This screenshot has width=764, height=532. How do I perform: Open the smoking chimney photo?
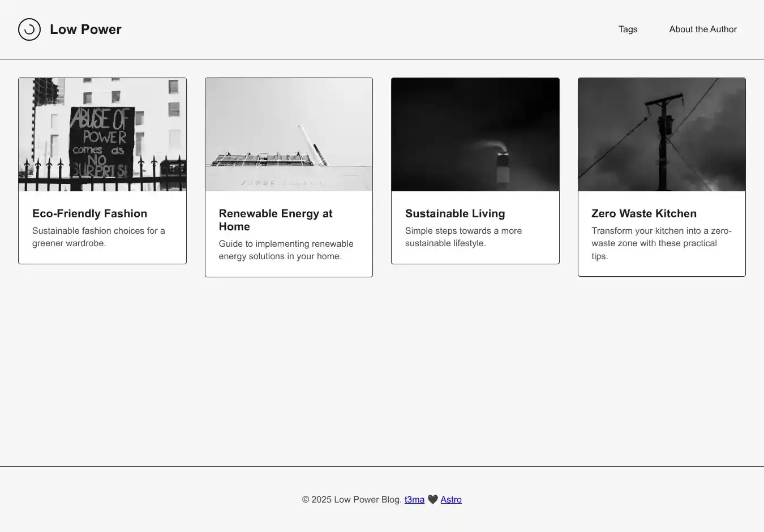475,135
